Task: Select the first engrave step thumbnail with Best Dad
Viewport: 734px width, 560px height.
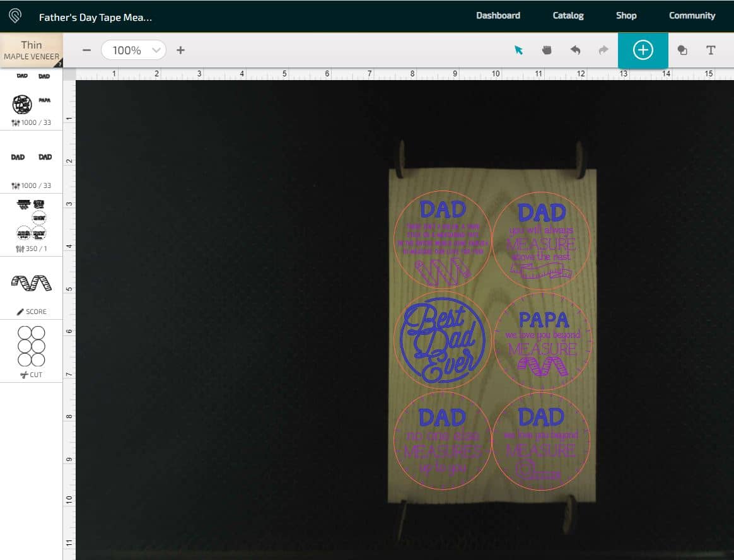Action: click(x=32, y=93)
